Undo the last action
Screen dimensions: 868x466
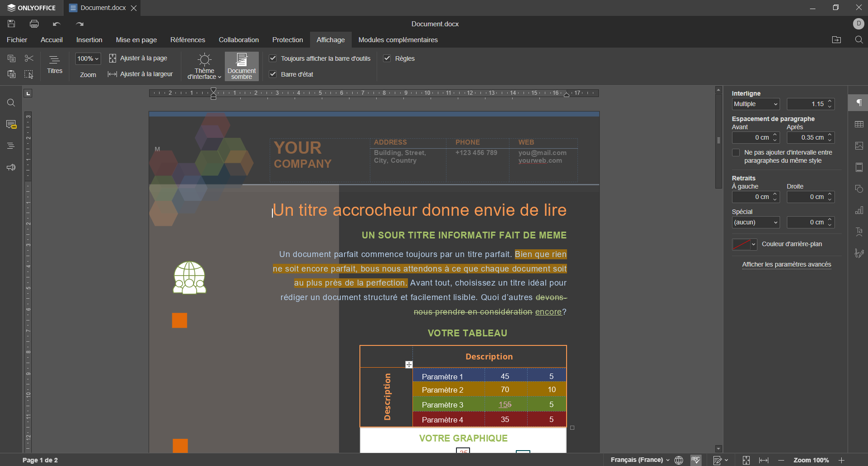pyautogui.click(x=57, y=24)
